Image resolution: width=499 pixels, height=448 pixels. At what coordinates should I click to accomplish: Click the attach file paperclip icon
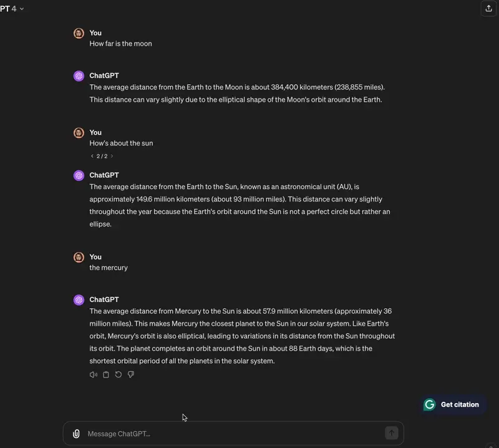[x=76, y=434]
